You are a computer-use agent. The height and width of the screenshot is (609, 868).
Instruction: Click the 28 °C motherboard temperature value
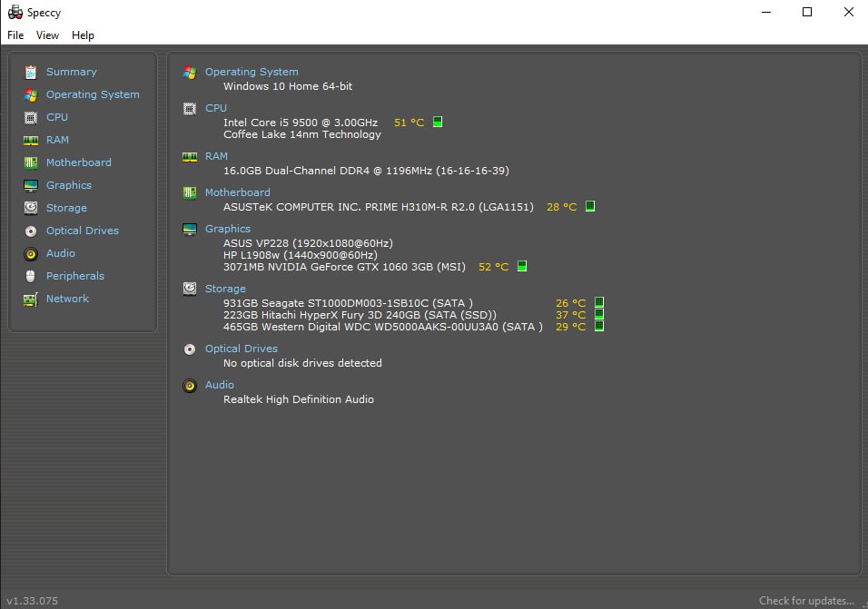pyautogui.click(x=562, y=207)
